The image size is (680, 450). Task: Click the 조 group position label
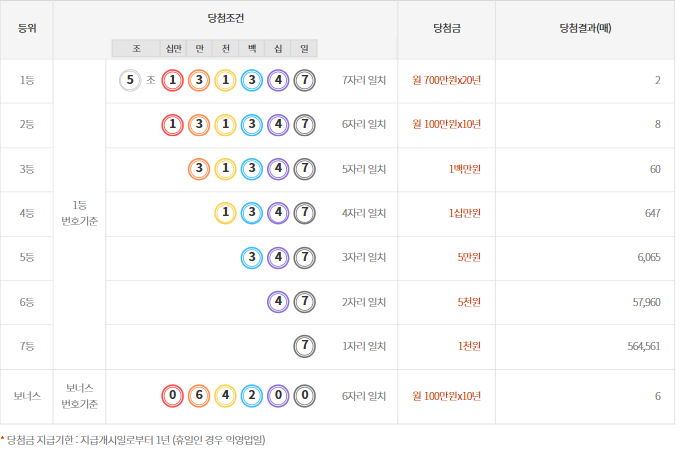point(136,48)
